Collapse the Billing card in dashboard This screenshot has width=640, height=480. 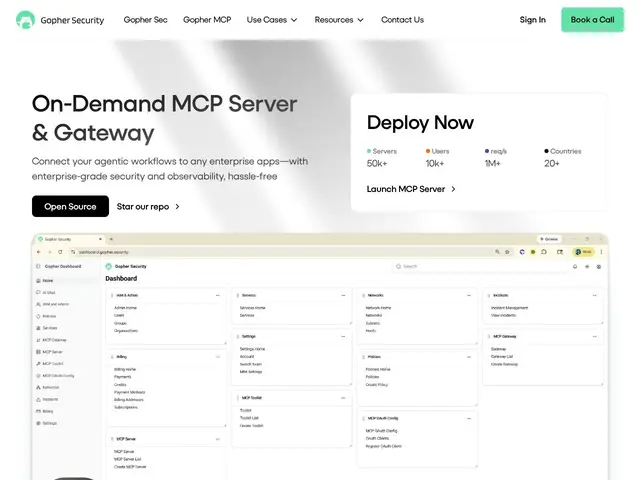click(x=218, y=357)
